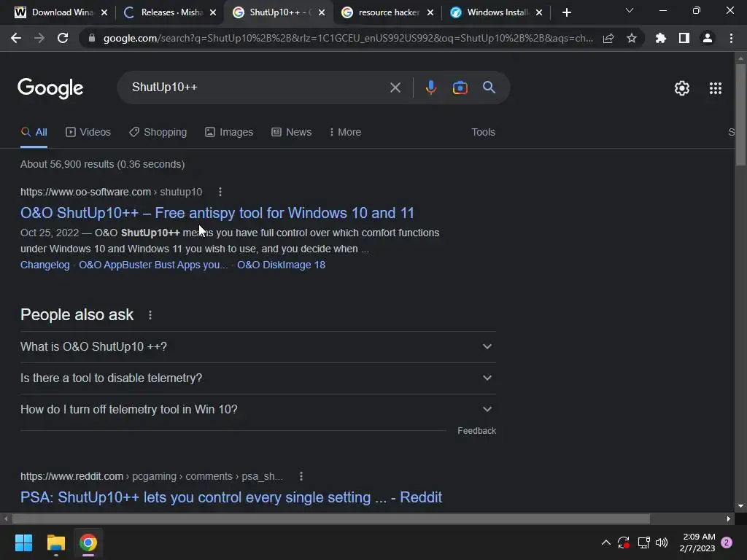Clear the search box with X icon
This screenshot has width=747, height=560.
[x=395, y=87]
